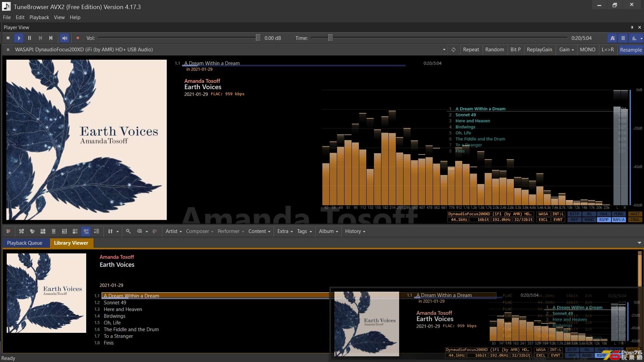Switch to the Library Viewer tab
Image resolution: width=644 pixels, height=362 pixels.
click(71, 243)
